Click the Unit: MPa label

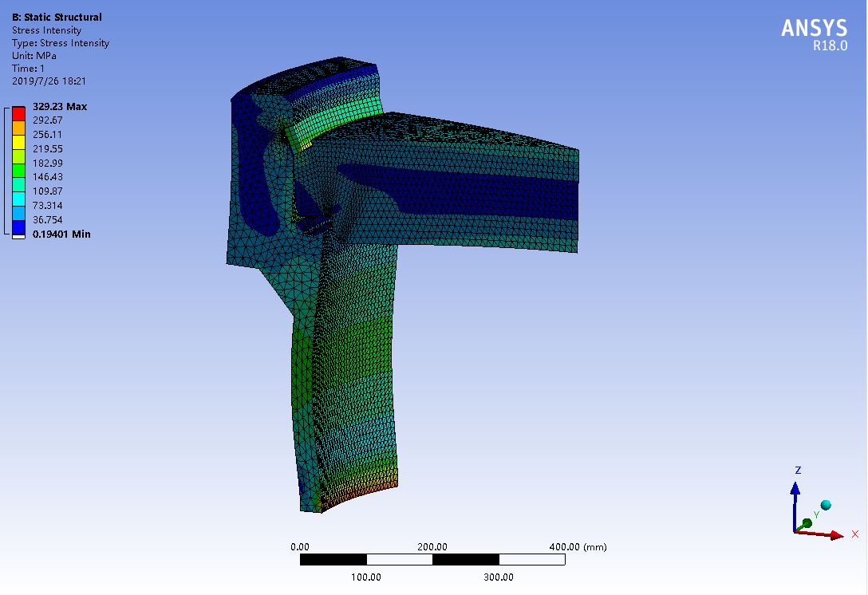(34, 55)
